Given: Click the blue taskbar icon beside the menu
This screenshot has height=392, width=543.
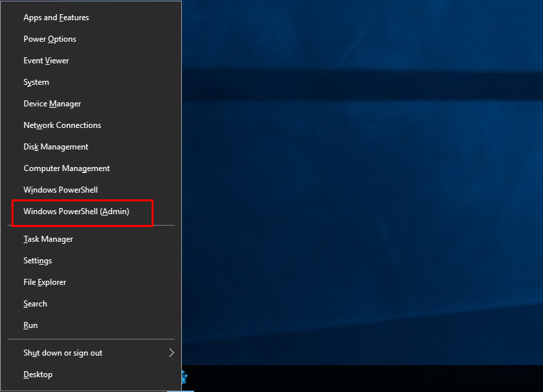Looking at the screenshot, I should [x=185, y=377].
